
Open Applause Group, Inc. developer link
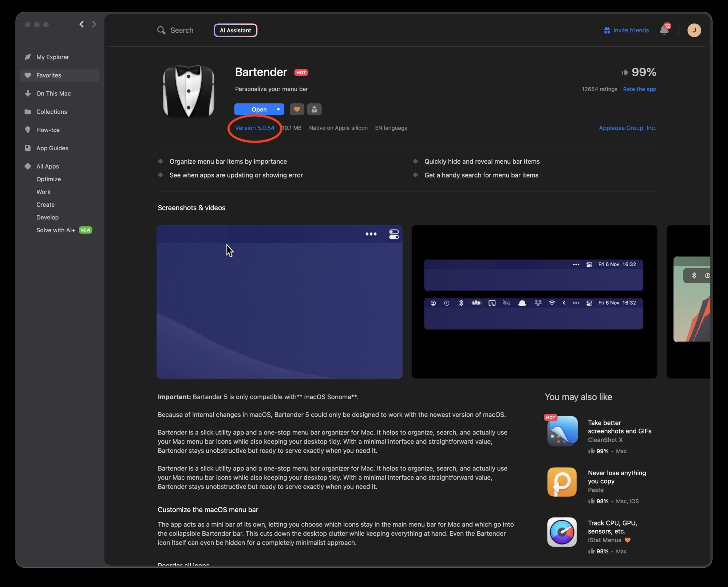point(628,128)
